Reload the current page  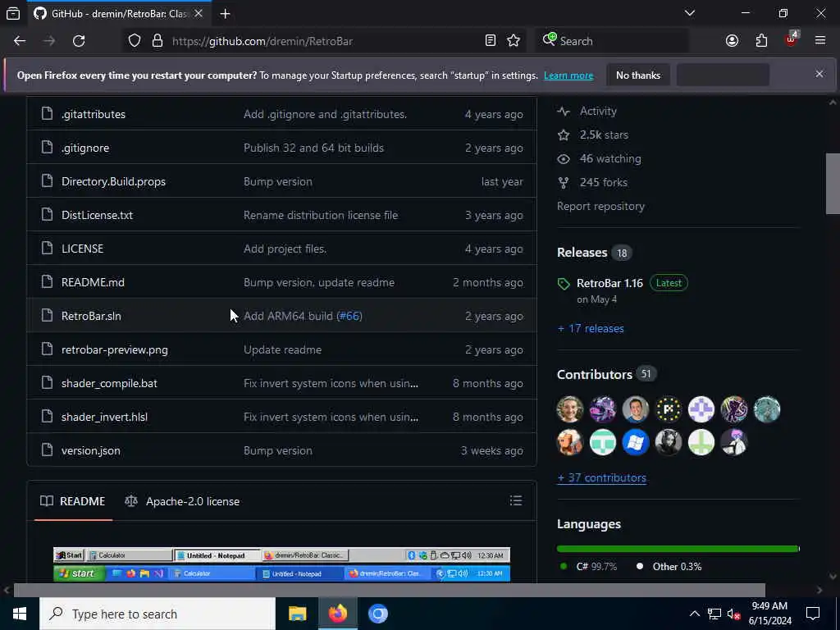pos(79,41)
